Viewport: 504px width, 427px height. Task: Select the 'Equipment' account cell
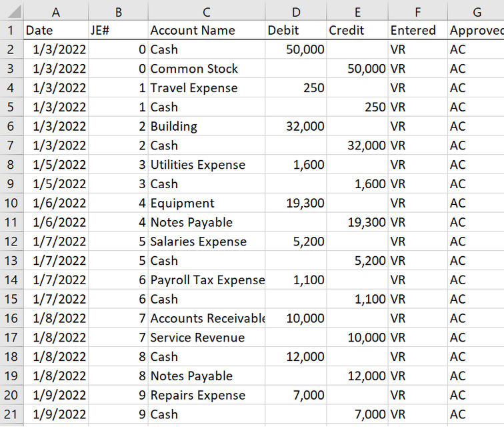click(207, 203)
